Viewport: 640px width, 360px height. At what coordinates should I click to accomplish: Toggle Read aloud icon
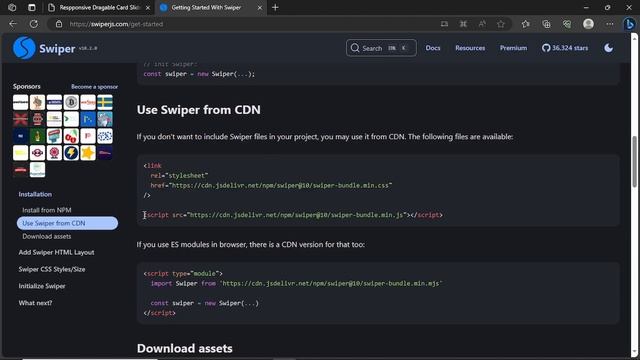click(x=482, y=24)
